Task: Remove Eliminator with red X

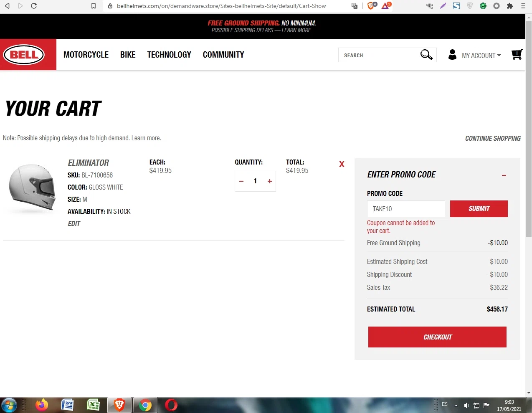Action: tap(342, 164)
